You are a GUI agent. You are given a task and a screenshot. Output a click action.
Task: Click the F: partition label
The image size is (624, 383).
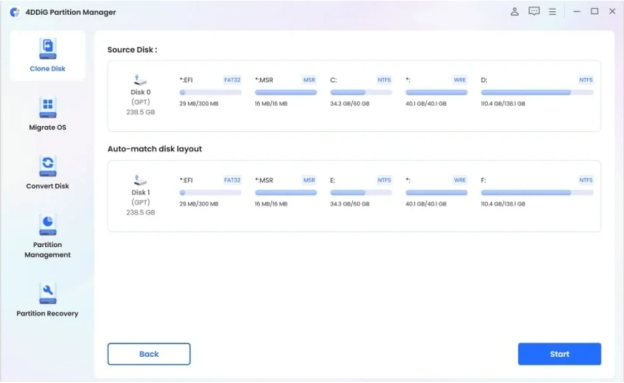click(484, 180)
